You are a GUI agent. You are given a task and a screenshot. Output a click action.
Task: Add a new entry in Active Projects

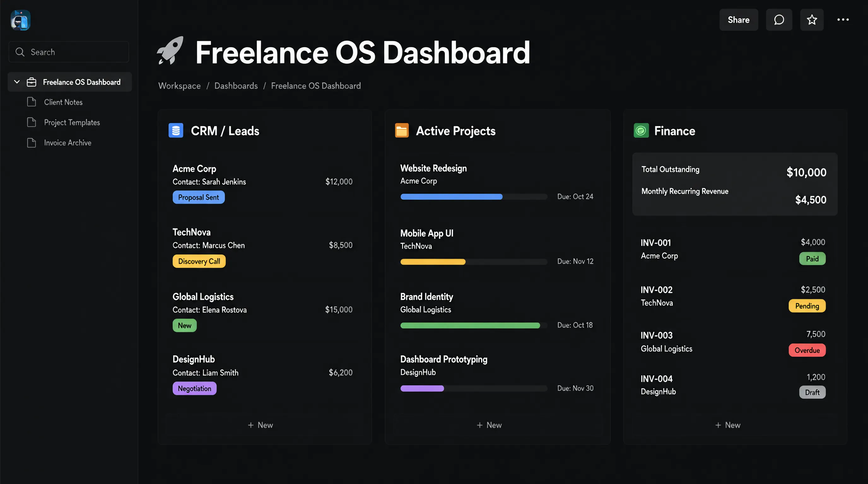click(489, 425)
